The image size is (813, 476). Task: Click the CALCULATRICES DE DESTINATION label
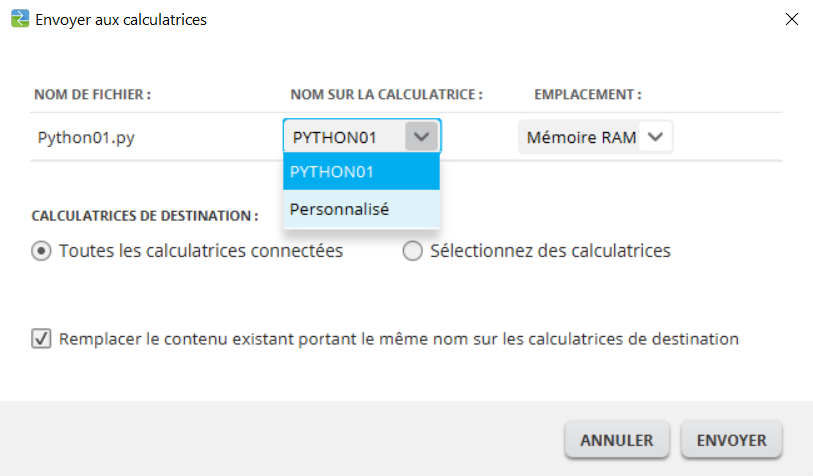coord(145,215)
